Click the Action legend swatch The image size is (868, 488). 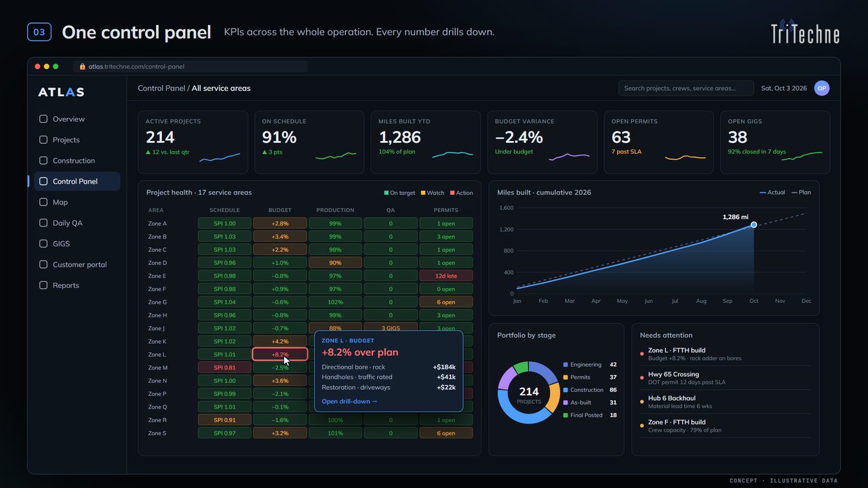click(x=452, y=192)
